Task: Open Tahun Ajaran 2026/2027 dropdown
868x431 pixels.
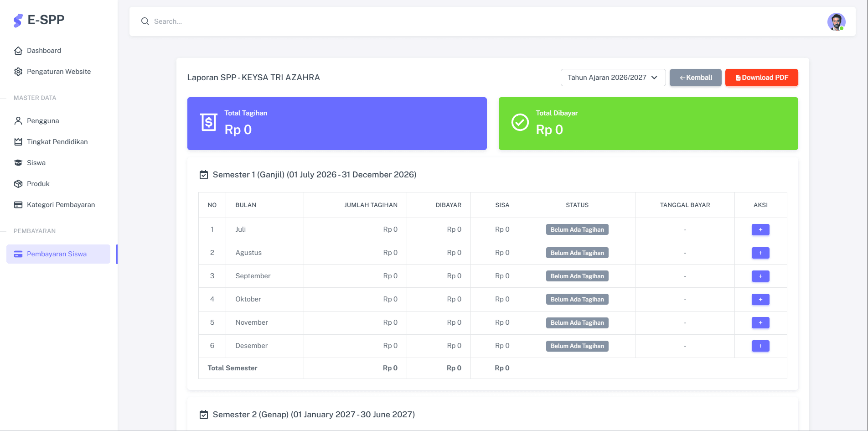Action: coord(613,78)
